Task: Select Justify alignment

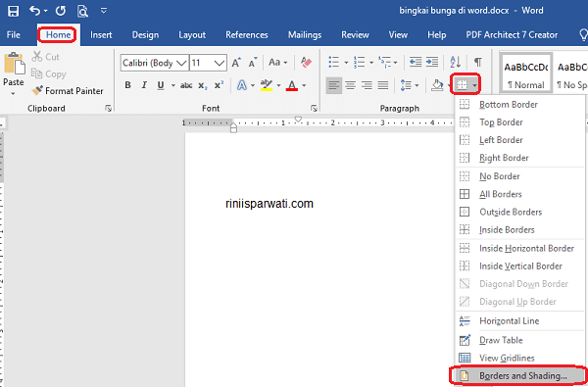Action: tap(383, 85)
